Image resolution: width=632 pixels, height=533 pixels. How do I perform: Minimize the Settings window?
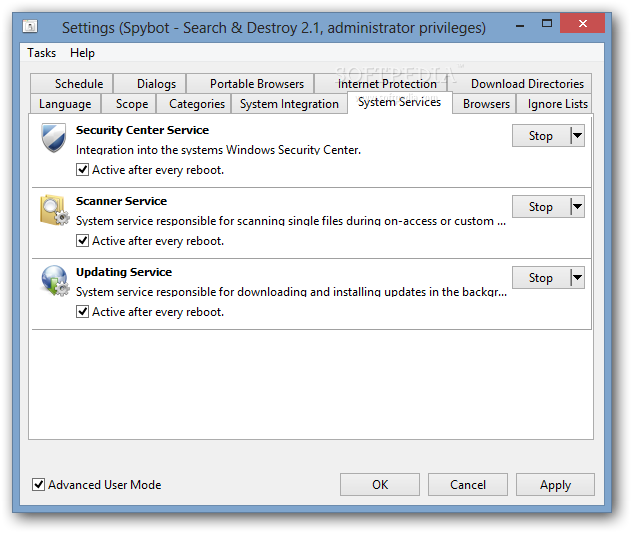520,24
